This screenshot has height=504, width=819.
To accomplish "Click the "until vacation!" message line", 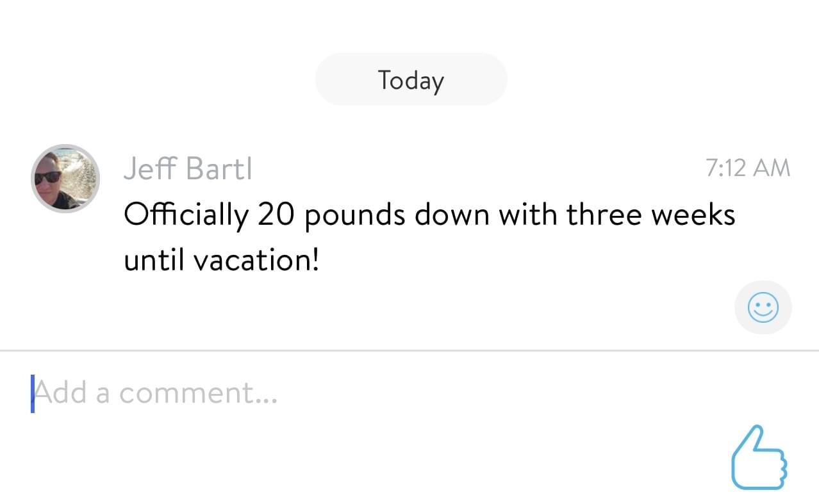I will coord(221,261).
